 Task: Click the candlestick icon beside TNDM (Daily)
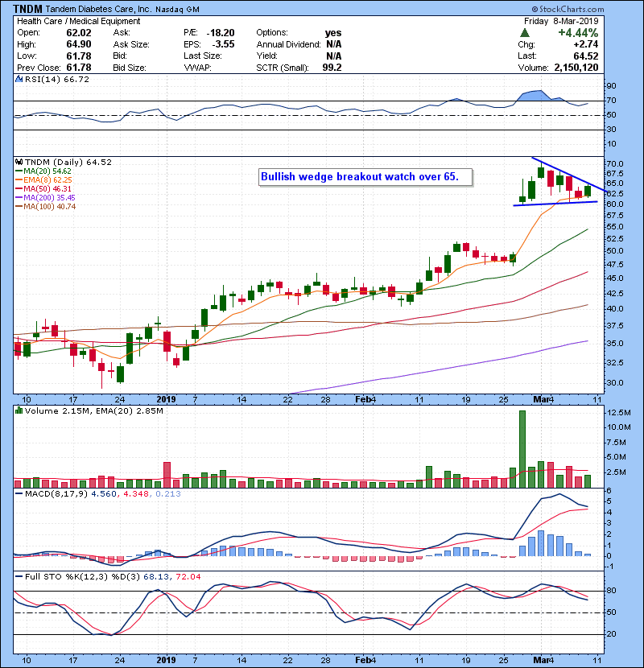pyautogui.click(x=19, y=163)
